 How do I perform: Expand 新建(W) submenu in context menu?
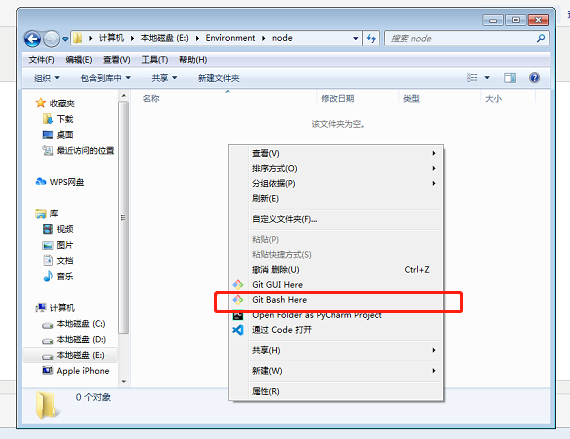[335, 371]
